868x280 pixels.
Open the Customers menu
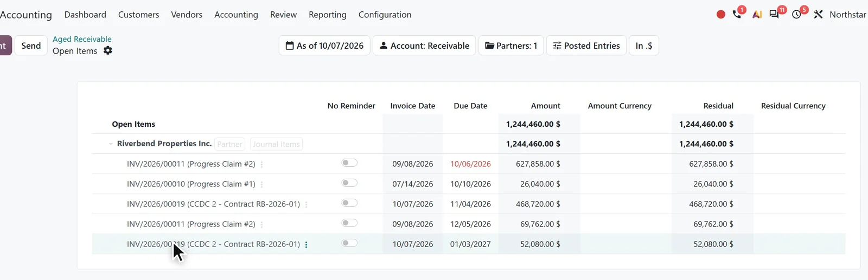coord(139,15)
